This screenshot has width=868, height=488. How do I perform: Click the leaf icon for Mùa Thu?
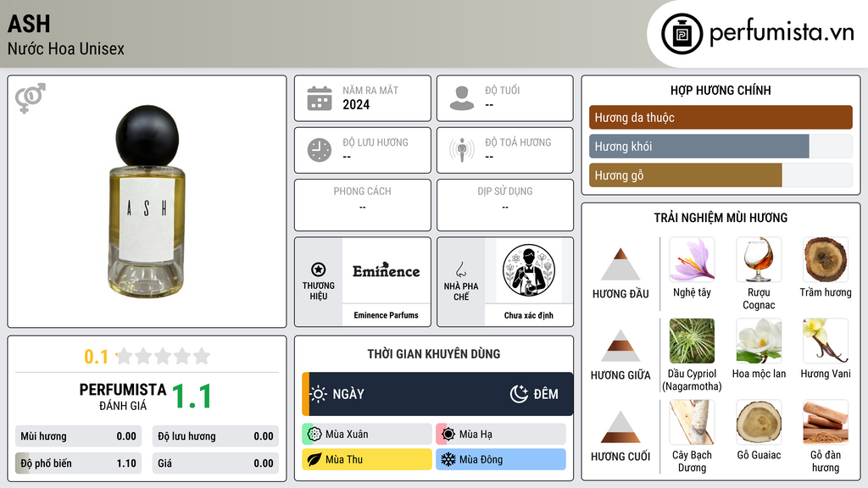314,459
